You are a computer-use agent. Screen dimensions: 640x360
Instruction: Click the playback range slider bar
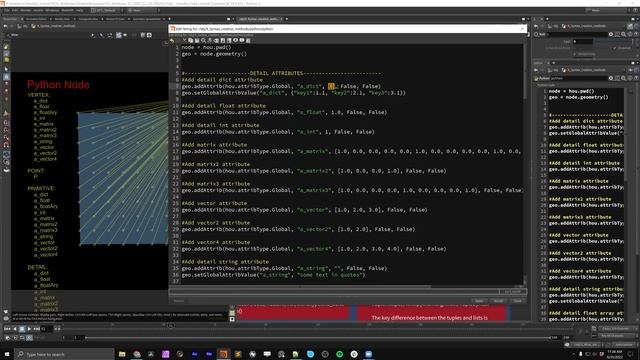click(318, 338)
